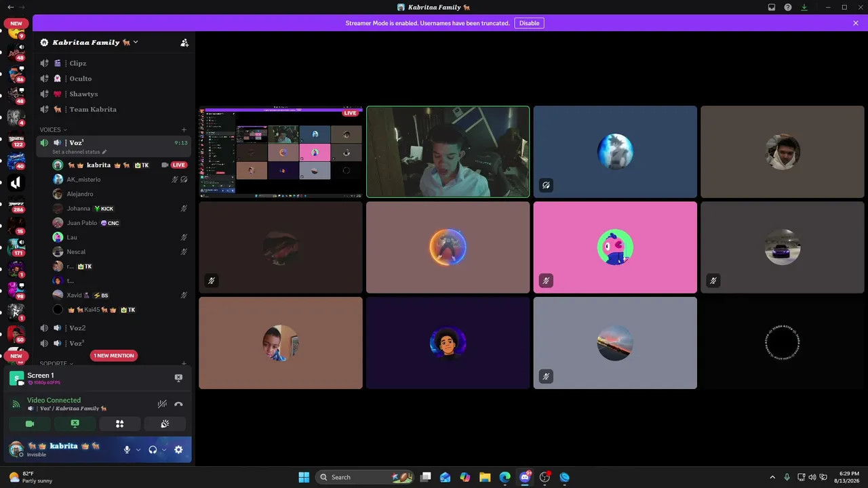Viewport: 868px width, 488px height.
Task: Dismiss the Streamer Mode banner
Action: (856, 23)
